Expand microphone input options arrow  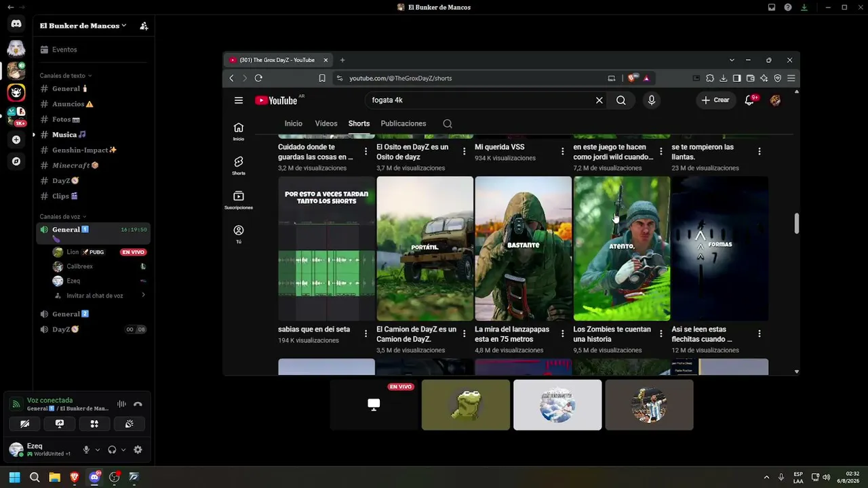(98, 449)
